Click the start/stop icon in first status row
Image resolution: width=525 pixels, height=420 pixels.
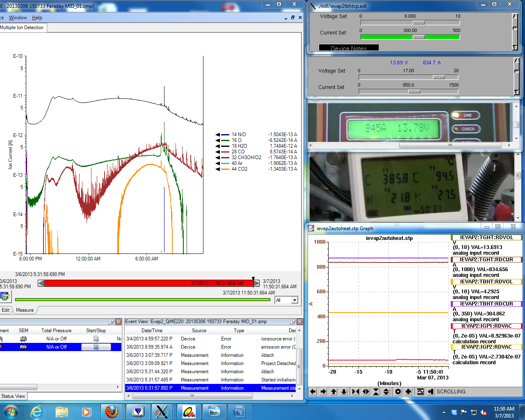click(96, 339)
